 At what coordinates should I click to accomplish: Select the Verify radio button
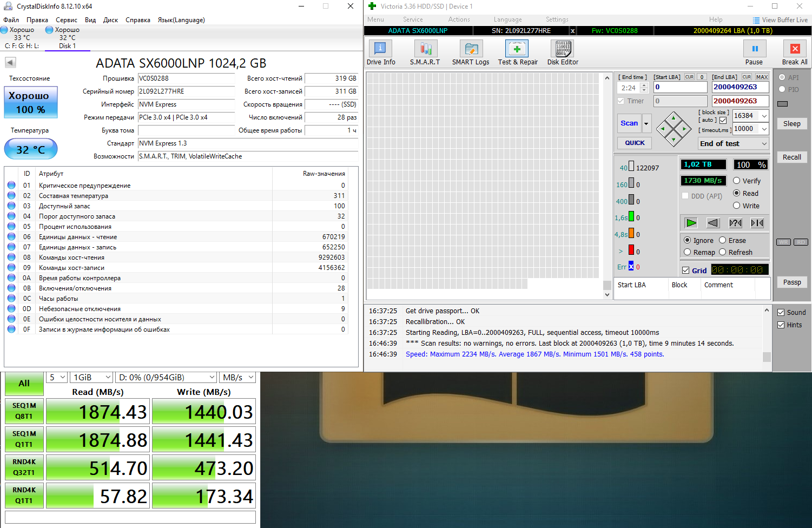pos(737,181)
